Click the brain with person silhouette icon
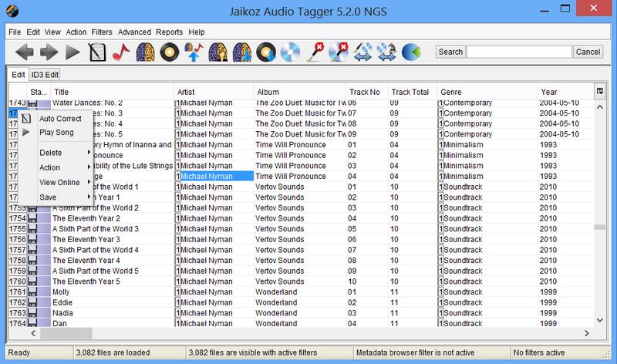 point(217,52)
